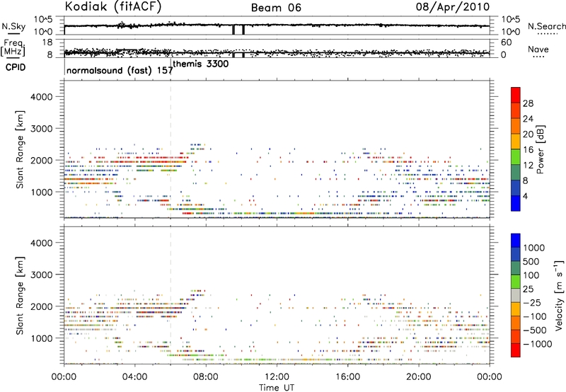Click the "-500" velocity colorbar tick label
The height and width of the screenshot is (392, 566).
coord(535,330)
